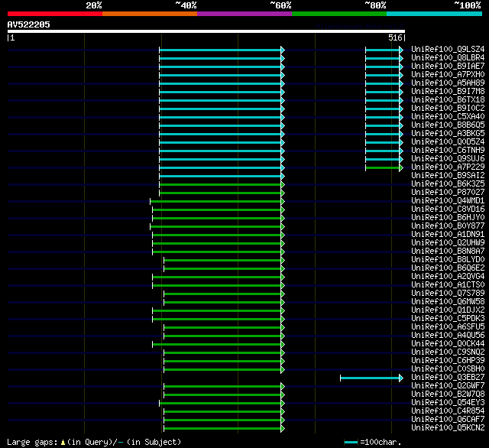Image resolution: width=489 pixels, height=448 pixels.
Task: Click the green ~80% legend segment
Action: [338, 14]
